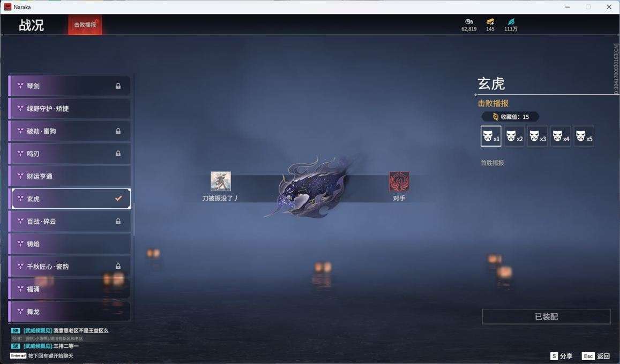Click the 已装配 equipped button

(x=547, y=316)
